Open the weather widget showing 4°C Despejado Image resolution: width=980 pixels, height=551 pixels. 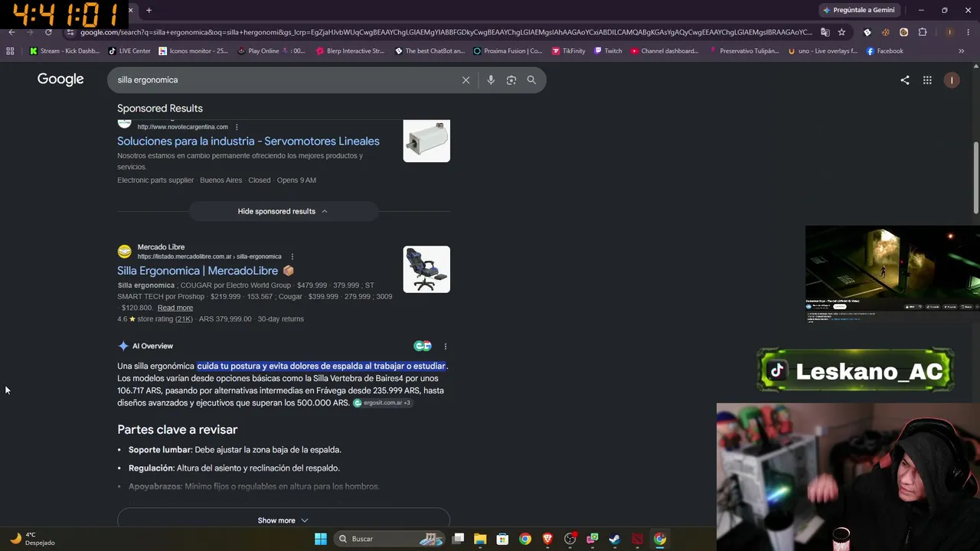point(32,539)
